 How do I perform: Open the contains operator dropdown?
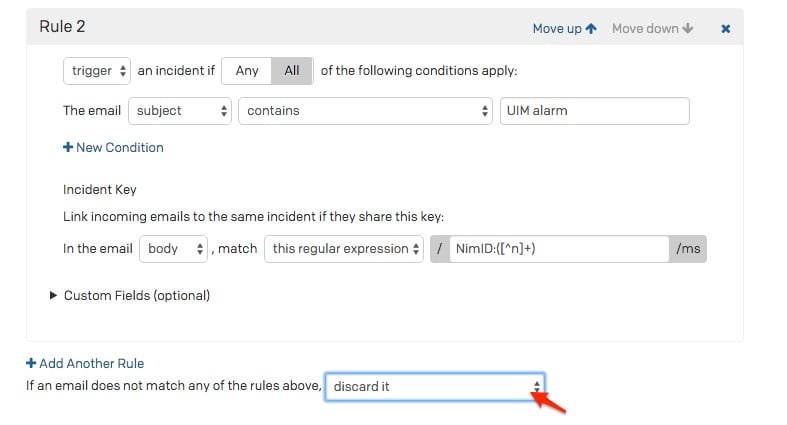coord(366,111)
